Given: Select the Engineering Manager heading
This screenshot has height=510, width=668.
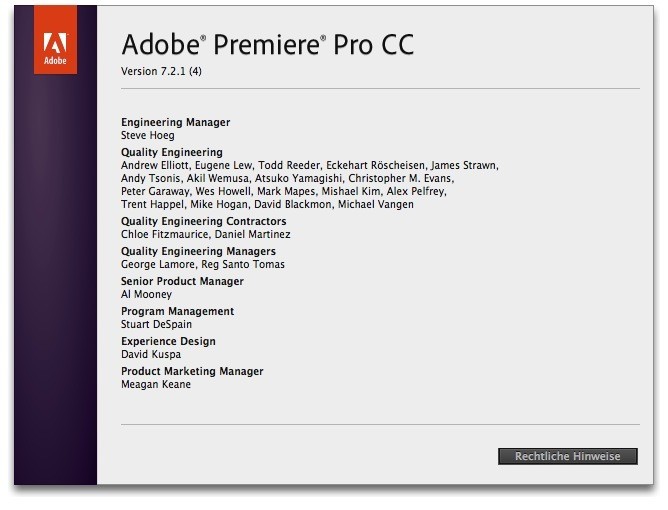Looking at the screenshot, I should pyautogui.click(x=175, y=122).
